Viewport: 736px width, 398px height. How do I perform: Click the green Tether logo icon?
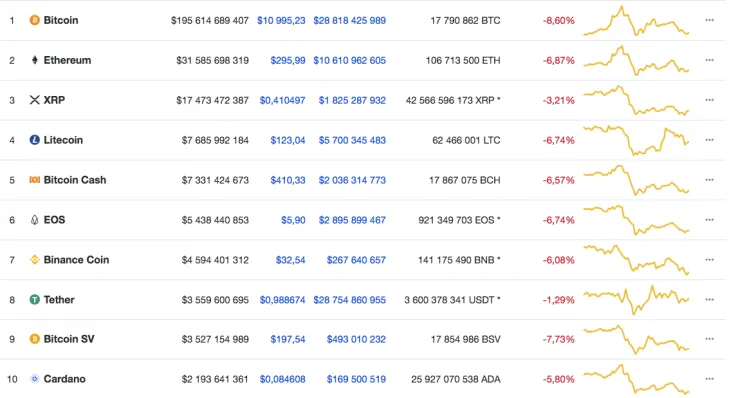tap(34, 299)
